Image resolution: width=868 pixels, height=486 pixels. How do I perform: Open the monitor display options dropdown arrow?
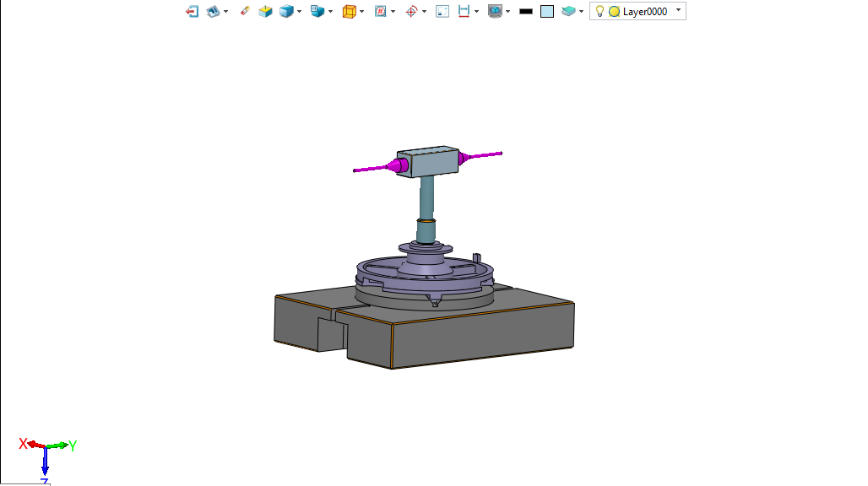[x=507, y=12]
